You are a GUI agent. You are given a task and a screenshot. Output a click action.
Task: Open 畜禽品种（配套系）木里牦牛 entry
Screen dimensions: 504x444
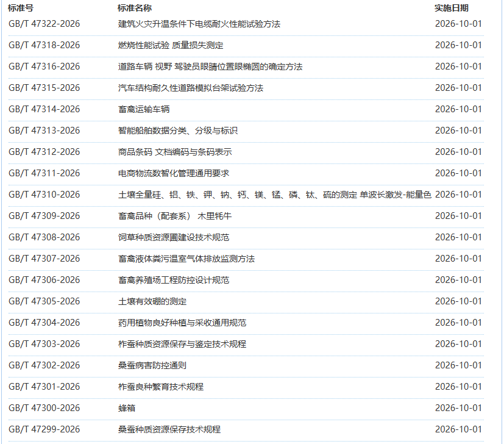[x=175, y=216]
